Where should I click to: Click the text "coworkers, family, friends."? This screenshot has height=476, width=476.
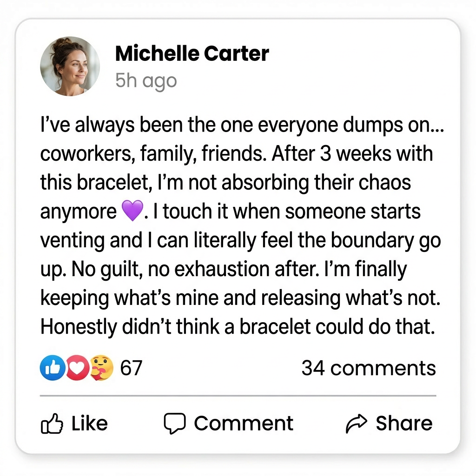click(x=153, y=154)
